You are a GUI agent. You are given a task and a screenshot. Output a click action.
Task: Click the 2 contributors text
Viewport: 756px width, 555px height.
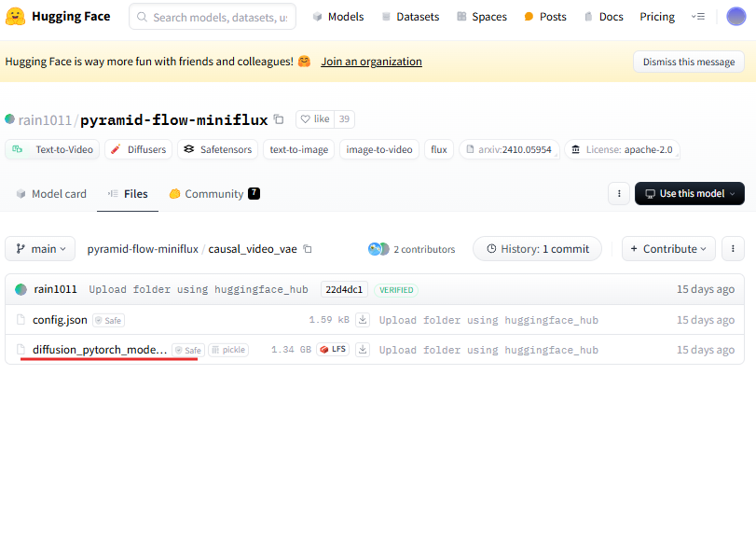pos(424,249)
